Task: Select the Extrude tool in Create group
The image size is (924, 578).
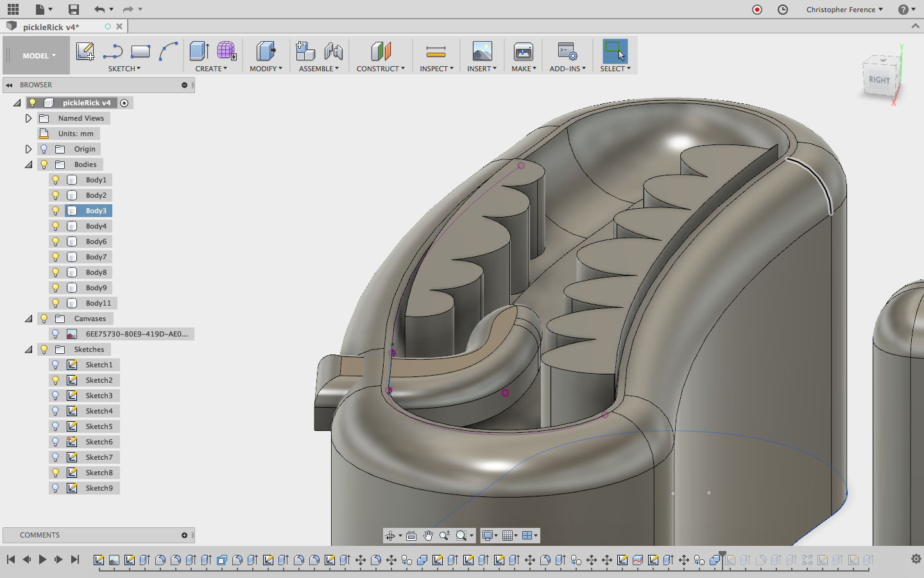Action: click(x=199, y=51)
